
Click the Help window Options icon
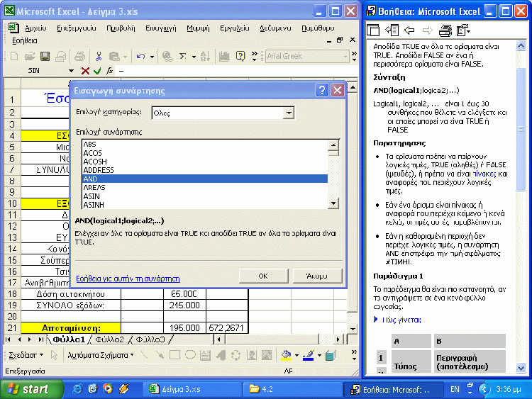tap(463, 30)
